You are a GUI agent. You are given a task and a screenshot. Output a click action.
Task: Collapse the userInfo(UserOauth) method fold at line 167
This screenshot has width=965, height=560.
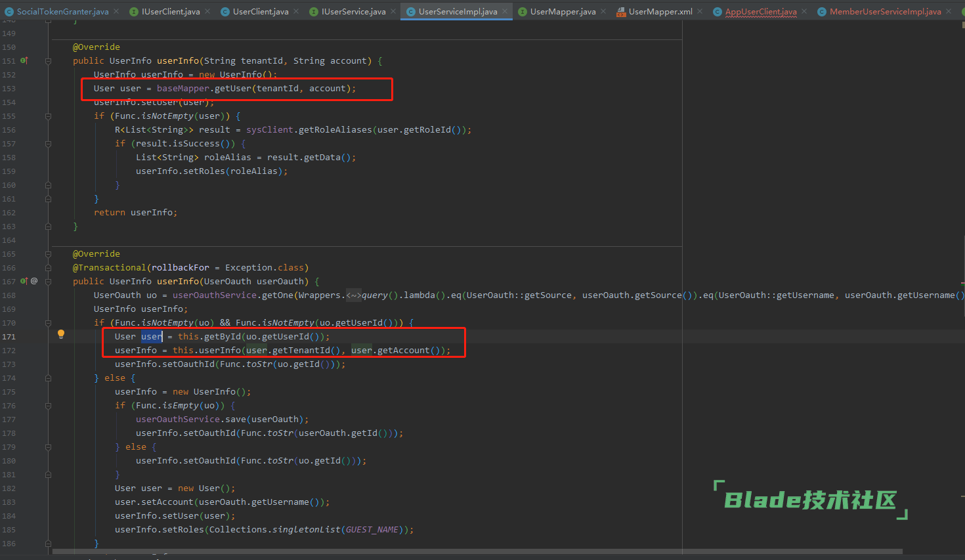pyautogui.click(x=48, y=282)
